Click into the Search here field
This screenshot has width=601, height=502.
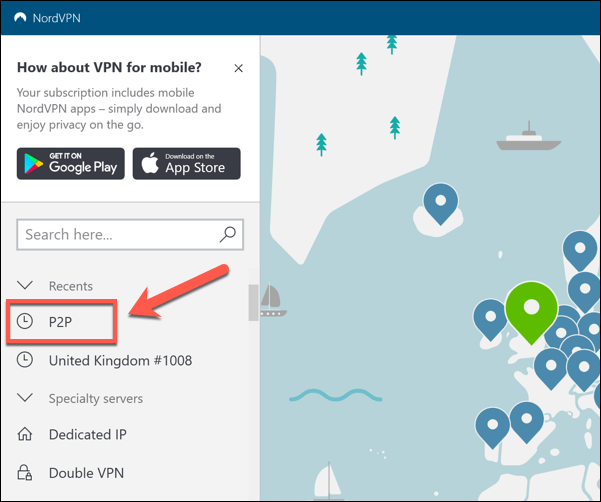click(130, 235)
